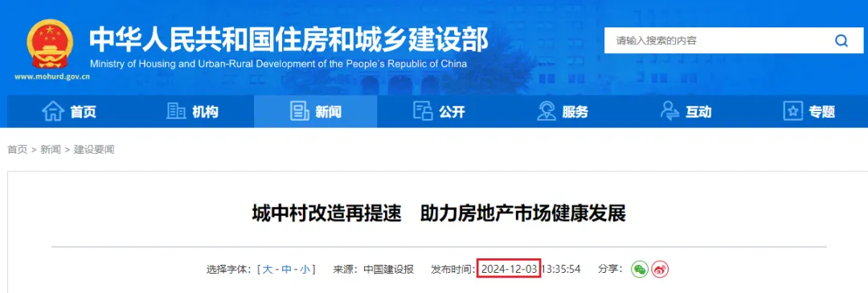The height and width of the screenshot is (293, 868).
Task: Click the publish time 13:35:54
Action: point(561,270)
